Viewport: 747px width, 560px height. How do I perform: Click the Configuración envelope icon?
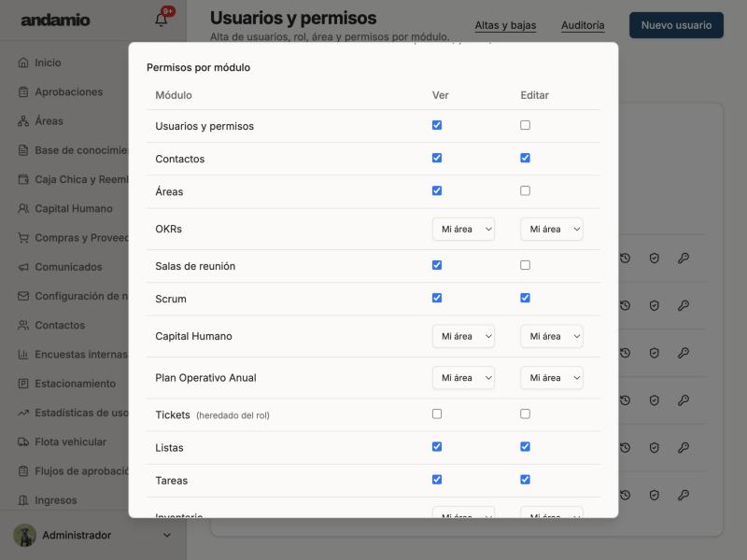(x=22, y=296)
